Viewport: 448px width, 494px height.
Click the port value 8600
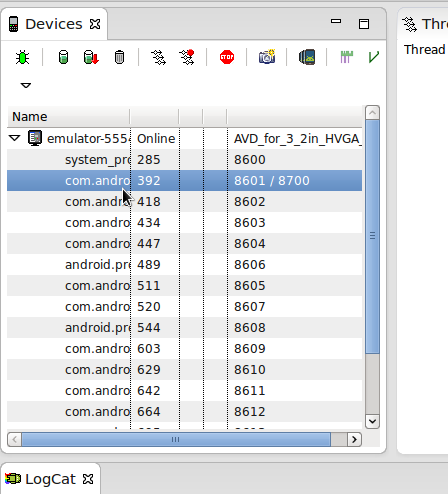pos(250,160)
